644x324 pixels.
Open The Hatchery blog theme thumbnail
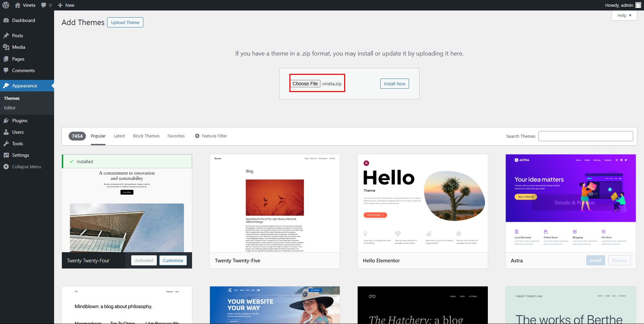tap(423, 305)
